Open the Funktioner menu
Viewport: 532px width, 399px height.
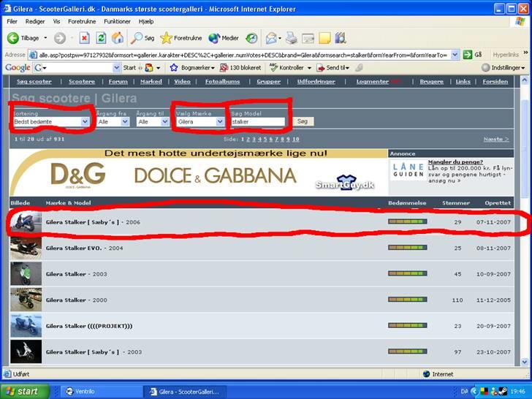point(118,21)
